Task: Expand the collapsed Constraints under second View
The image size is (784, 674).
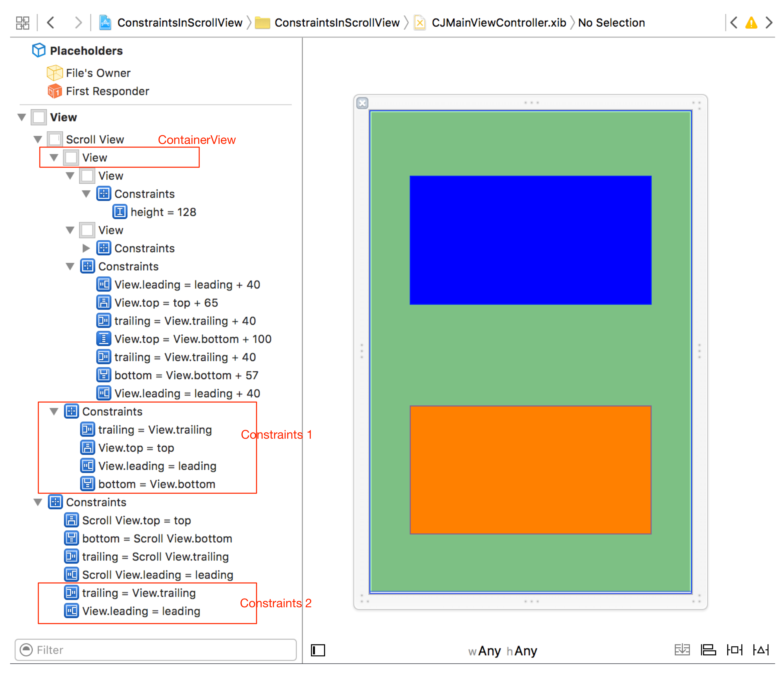Action: click(x=86, y=248)
